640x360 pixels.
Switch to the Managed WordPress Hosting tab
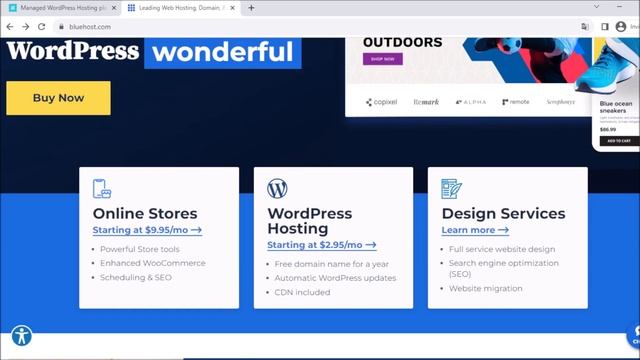(62, 8)
